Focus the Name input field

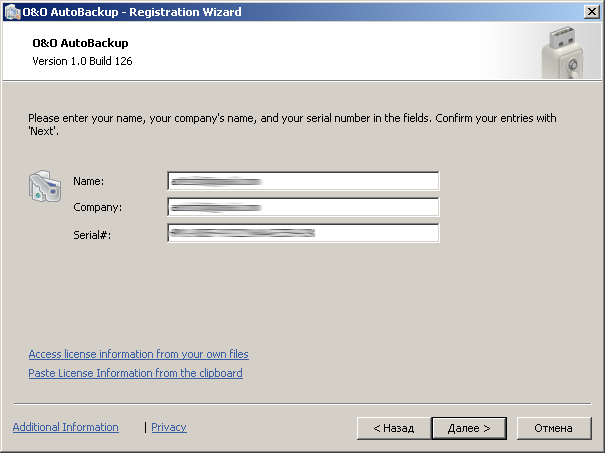pyautogui.click(x=303, y=181)
